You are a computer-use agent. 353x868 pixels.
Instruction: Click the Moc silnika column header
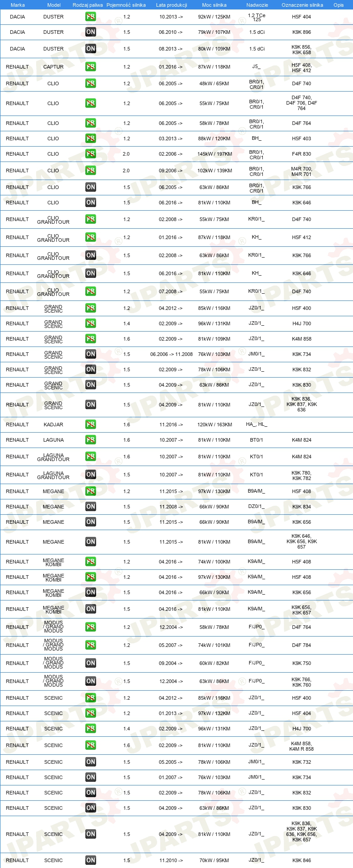(x=214, y=5)
